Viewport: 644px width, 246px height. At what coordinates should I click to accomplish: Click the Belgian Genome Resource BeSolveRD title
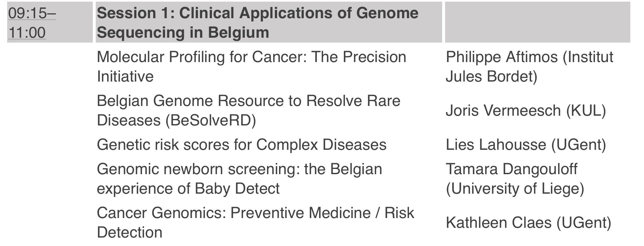pyautogui.click(x=248, y=110)
